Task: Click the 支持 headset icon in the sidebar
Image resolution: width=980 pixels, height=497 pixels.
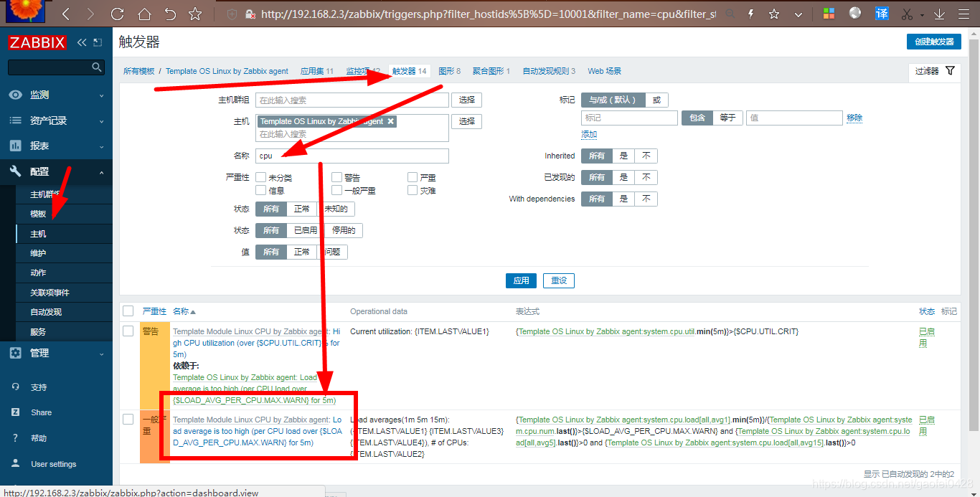Action: coord(16,387)
